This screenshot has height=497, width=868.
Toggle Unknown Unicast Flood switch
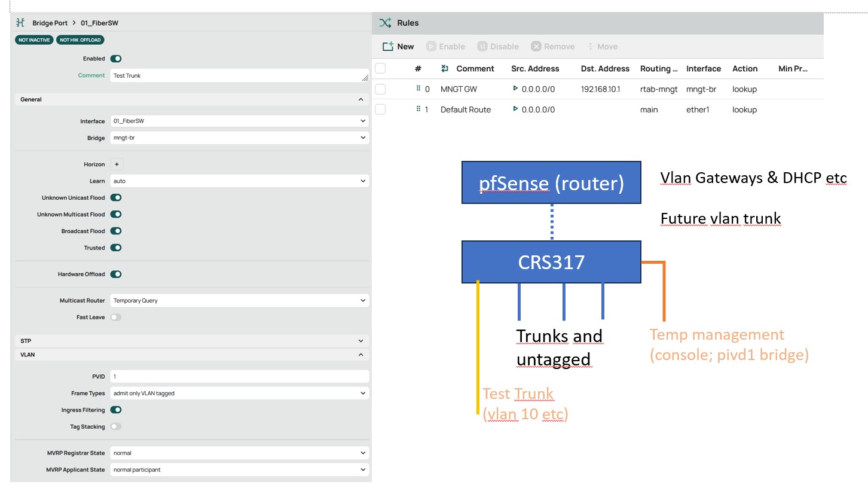tap(116, 197)
